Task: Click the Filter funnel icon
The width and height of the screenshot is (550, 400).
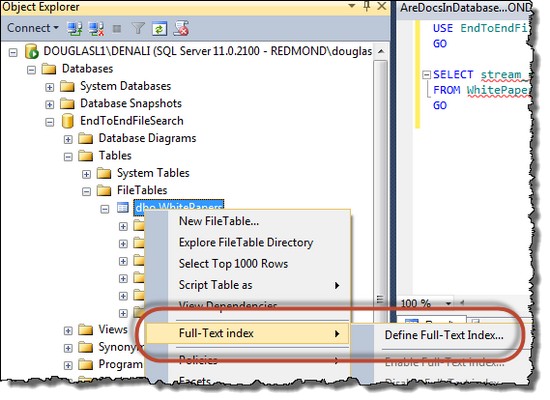Action: [138, 28]
